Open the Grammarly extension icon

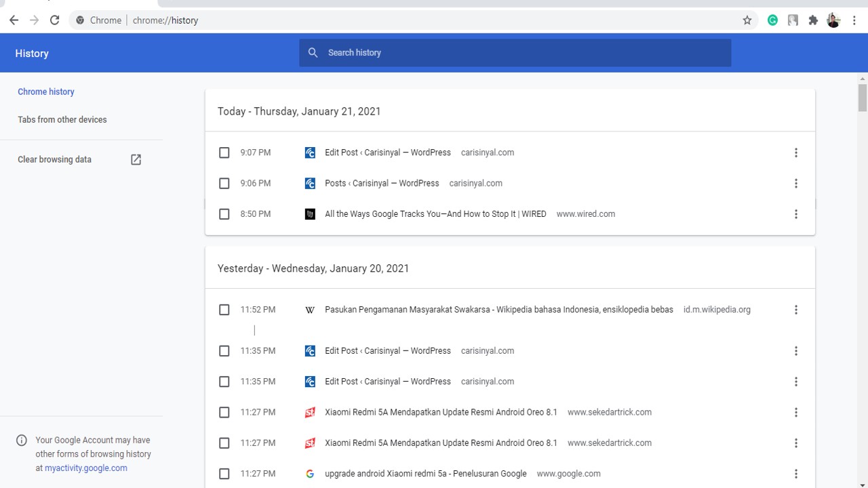click(772, 20)
